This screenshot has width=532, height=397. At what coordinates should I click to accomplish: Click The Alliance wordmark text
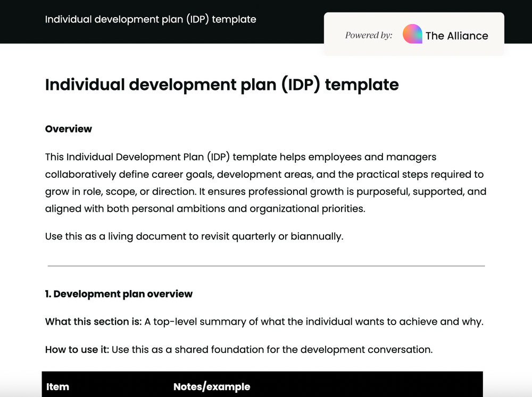click(456, 36)
